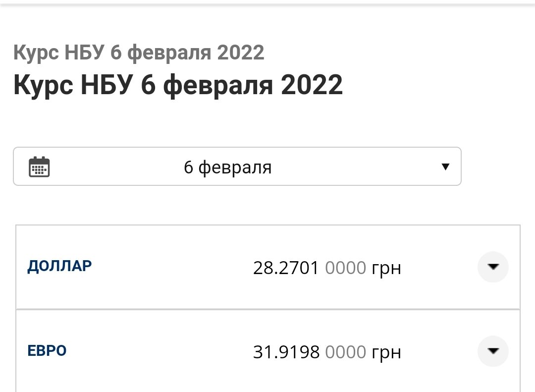Click the divider between dollar and euro rows
535x392 pixels.
(267, 309)
